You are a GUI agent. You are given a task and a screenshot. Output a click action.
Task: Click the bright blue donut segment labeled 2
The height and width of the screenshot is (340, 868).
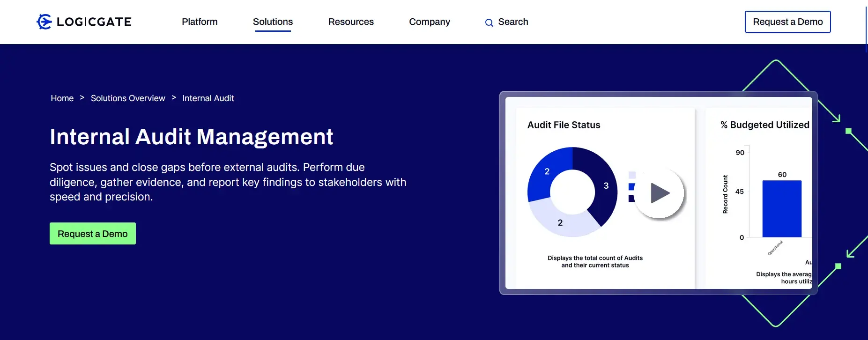(547, 172)
